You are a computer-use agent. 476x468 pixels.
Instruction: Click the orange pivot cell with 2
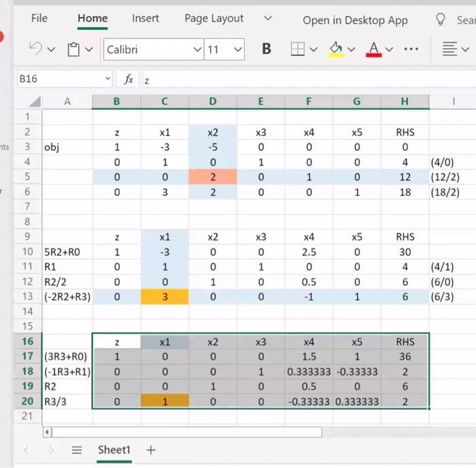[213, 177]
